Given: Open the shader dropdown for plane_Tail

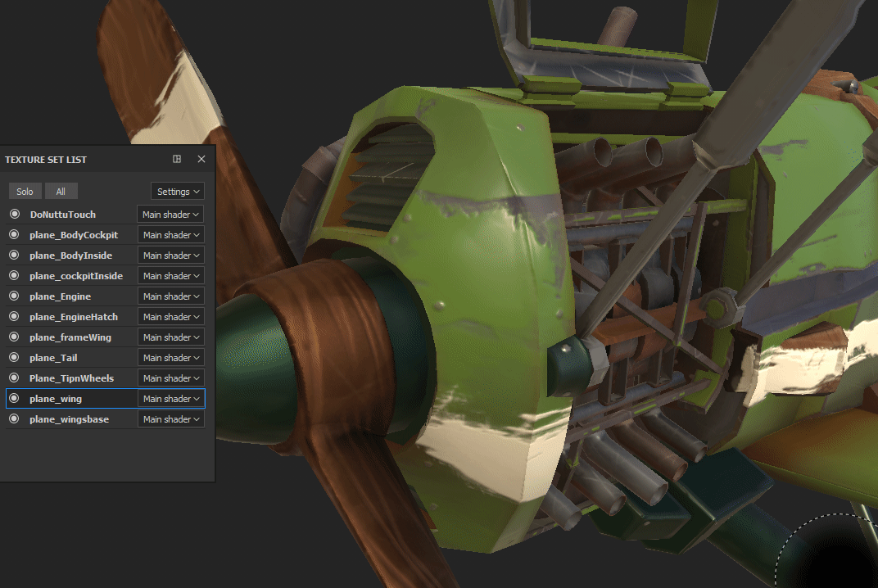Looking at the screenshot, I should click(x=171, y=357).
